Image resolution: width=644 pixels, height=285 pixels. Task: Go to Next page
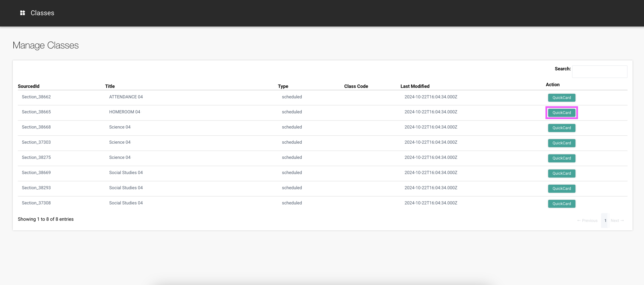coord(617,221)
